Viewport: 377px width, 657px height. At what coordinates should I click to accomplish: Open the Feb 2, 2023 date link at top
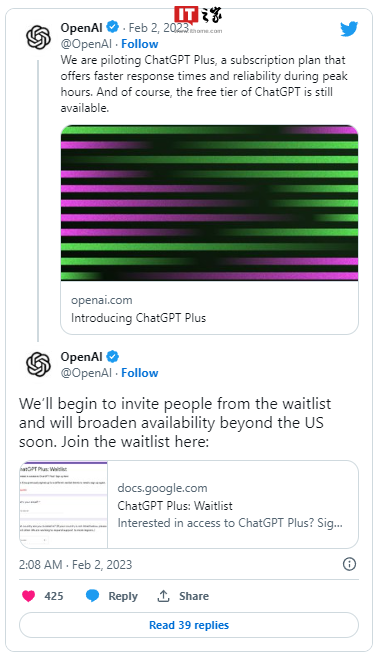pyautogui.click(x=158, y=28)
